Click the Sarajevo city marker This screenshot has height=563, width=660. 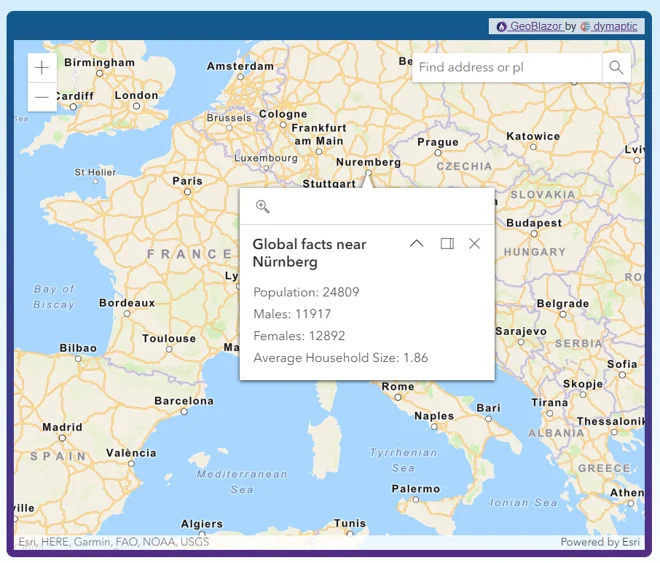pyautogui.click(x=521, y=342)
